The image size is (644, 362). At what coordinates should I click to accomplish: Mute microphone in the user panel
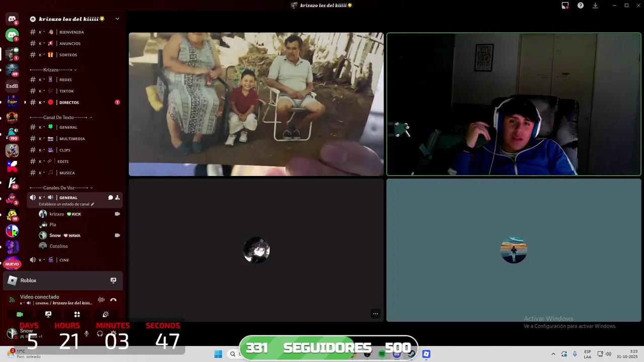point(87,333)
